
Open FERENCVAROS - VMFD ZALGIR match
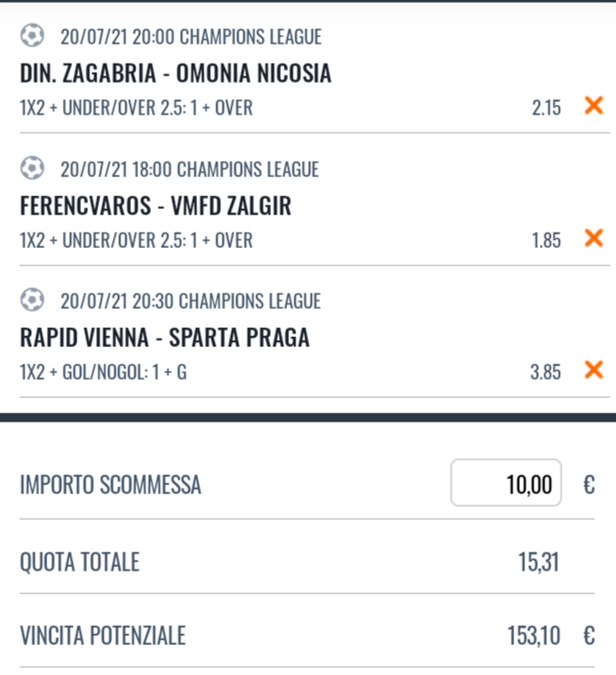coord(155,205)
